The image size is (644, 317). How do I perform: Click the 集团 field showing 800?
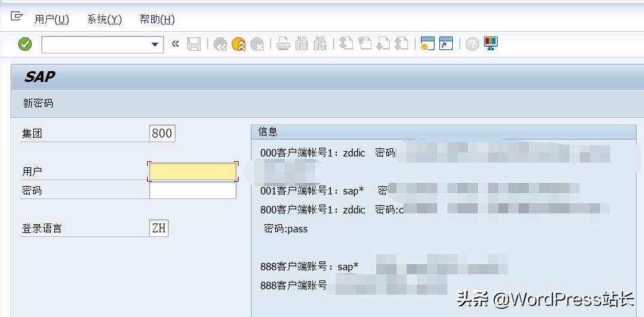click(x=162, y=133)
